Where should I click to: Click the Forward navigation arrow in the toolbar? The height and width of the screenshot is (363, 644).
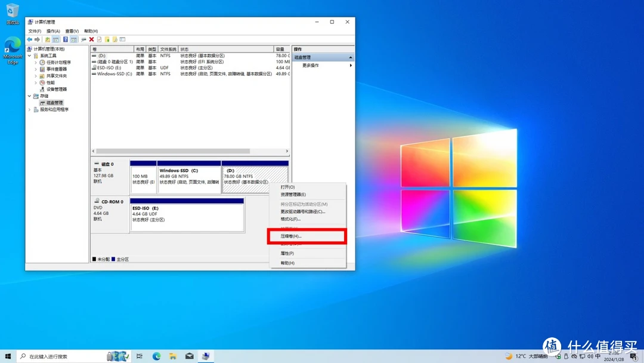click(37, 39)
